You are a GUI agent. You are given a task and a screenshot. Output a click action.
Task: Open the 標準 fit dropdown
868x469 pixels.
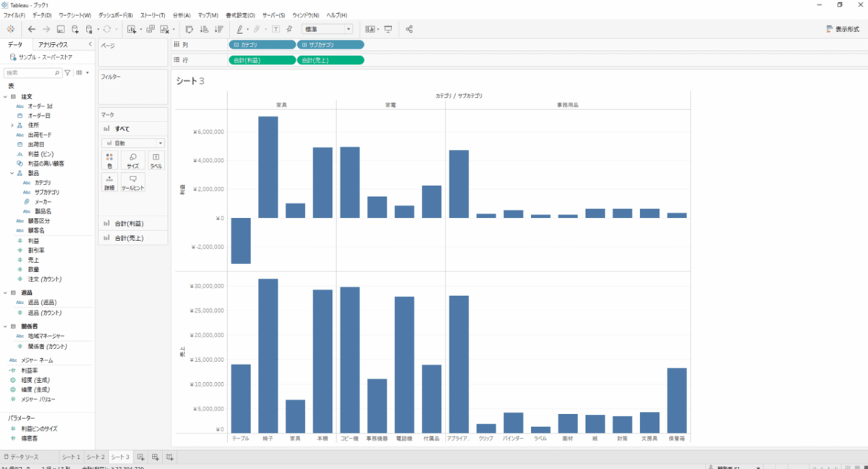pos(327,29)
